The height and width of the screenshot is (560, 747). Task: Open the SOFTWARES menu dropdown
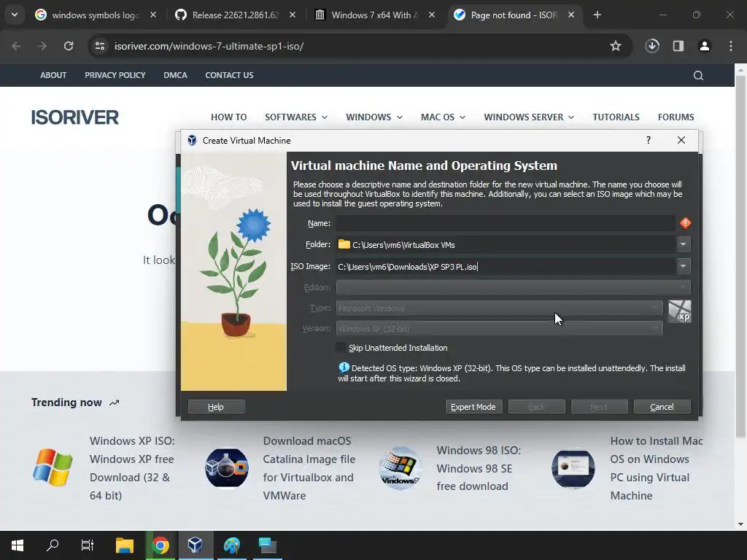coord(296,117)
